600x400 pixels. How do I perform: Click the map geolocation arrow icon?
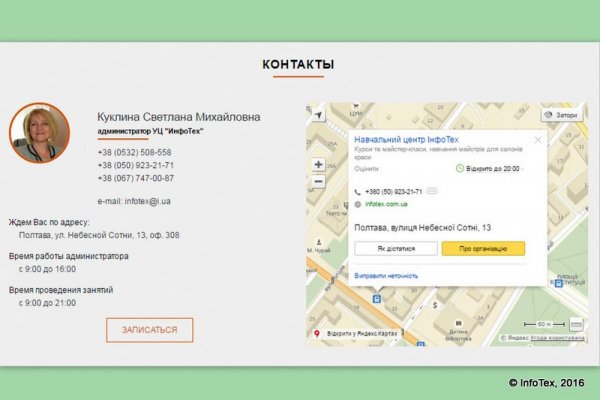point(318,116)
